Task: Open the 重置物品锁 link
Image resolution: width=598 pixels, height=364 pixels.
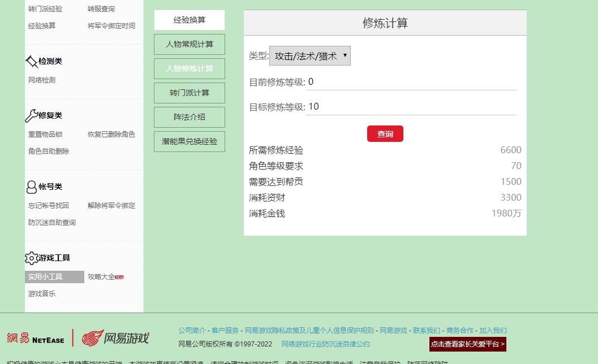Action: (x=45, y=134)
